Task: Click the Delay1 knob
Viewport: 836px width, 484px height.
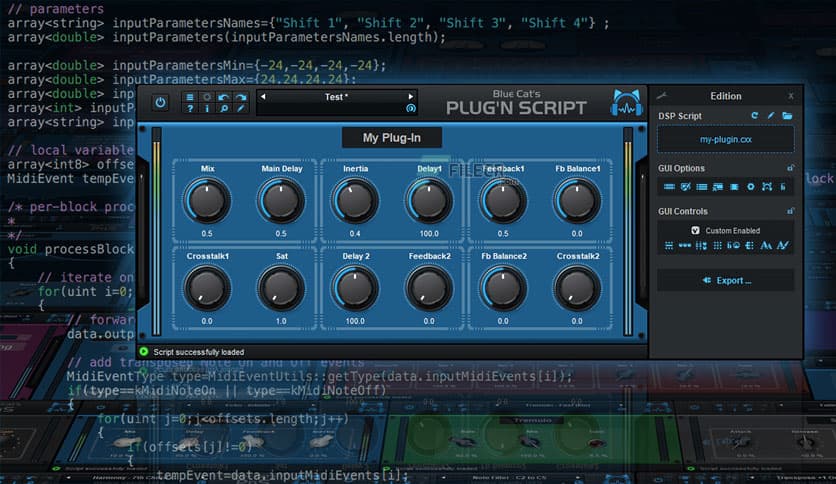Action: click(429, 200)
